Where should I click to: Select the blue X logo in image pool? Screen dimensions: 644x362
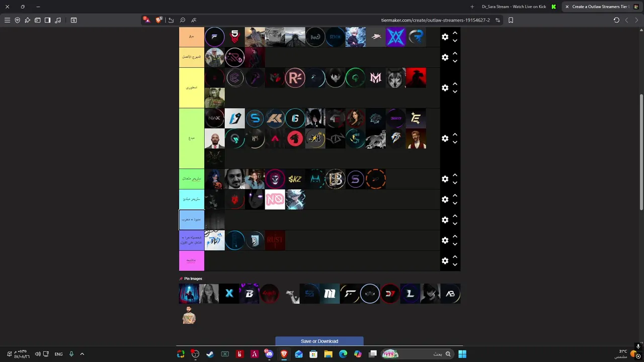coord(229,294)
